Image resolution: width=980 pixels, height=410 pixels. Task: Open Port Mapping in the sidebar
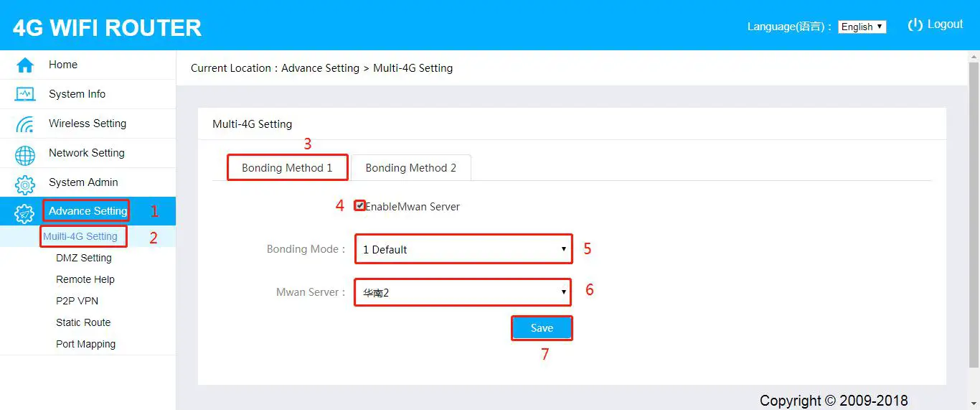tap(86, 344)
